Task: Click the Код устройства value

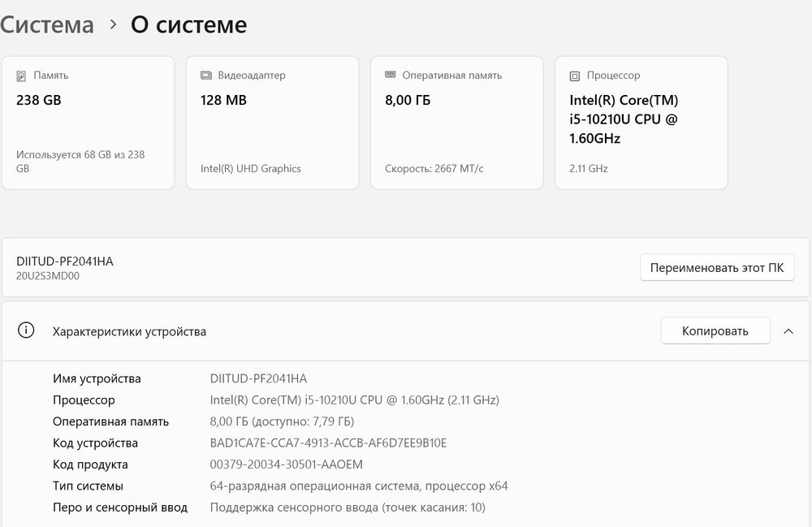Action: (x=328, y=443)
